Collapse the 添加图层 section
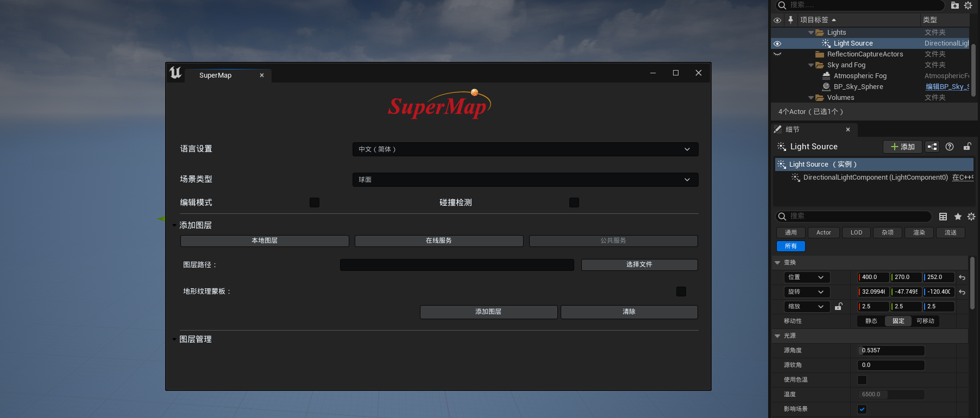980x418 pixels. [174, 225]
